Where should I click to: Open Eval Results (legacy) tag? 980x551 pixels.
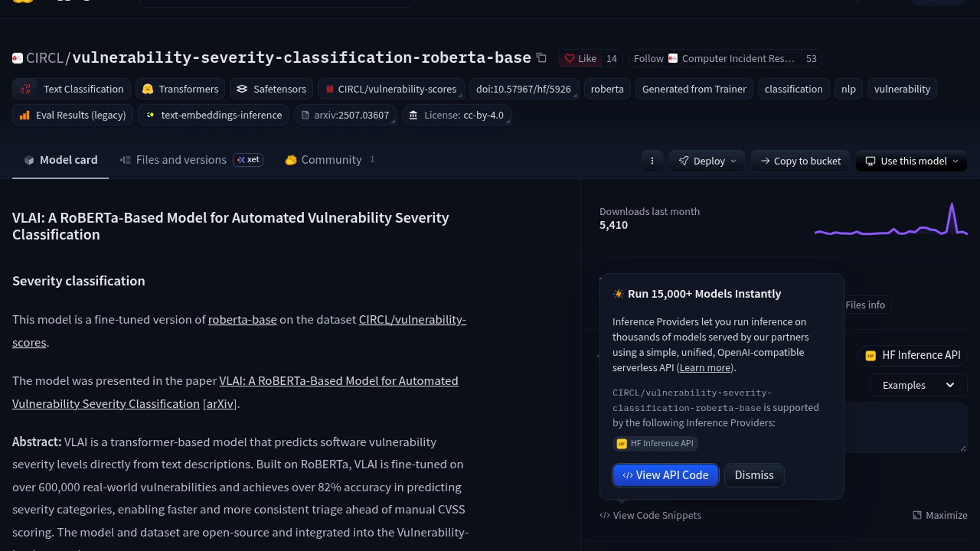(72, 115)
